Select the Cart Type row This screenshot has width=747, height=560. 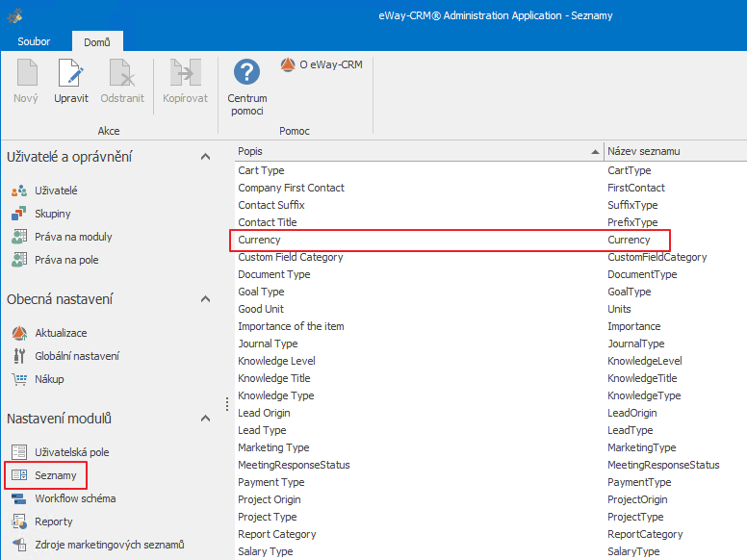tap(491, 170)
